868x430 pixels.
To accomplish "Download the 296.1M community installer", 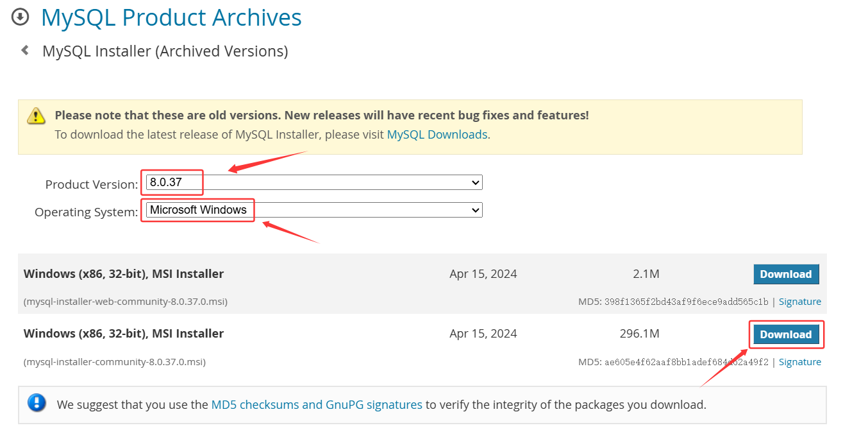I will pyautogui.click(x=786, y=334).
